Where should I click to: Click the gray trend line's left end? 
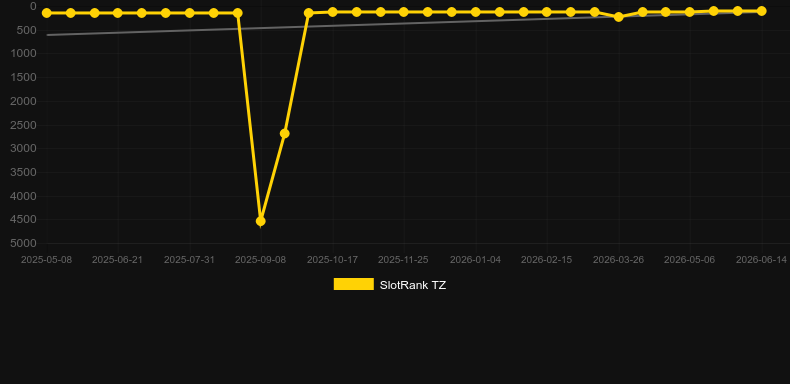(48, 35)
